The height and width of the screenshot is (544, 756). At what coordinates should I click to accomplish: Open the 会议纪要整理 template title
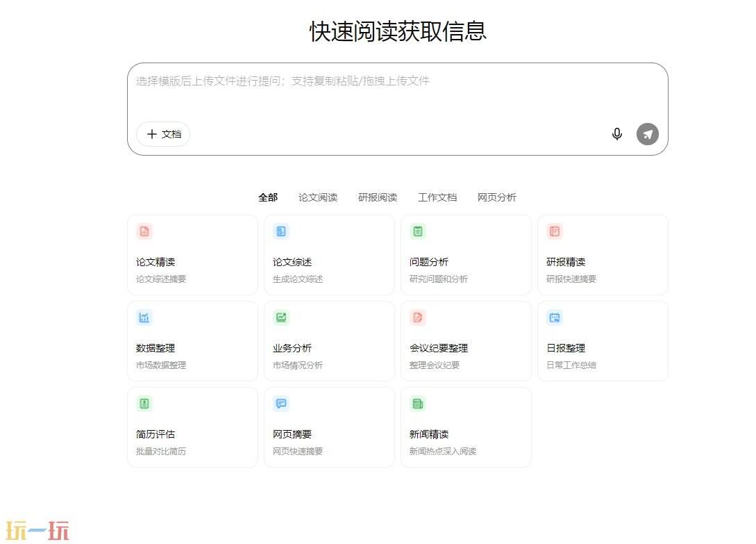coord(439,348)
